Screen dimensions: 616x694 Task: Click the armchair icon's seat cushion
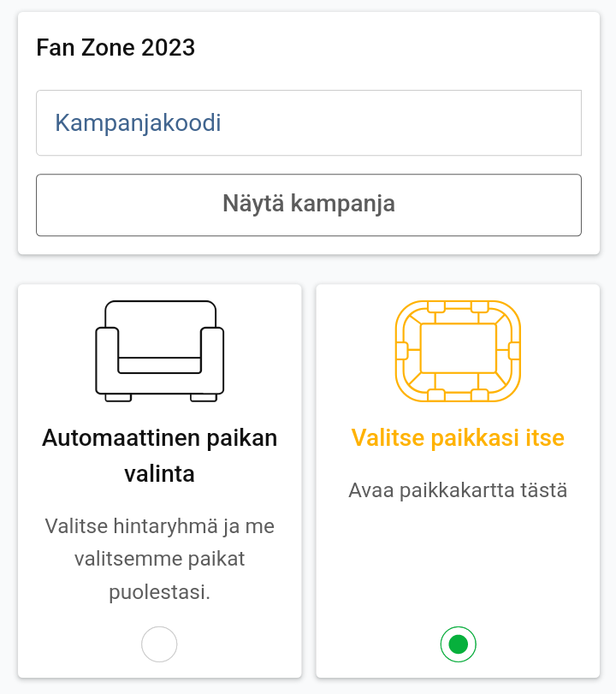pos(159,364)
